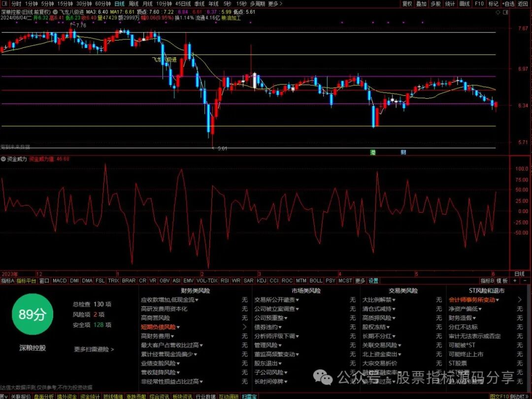Select the BOLL indicator tab
The height and width of the screenshot is (399, 532).
pos(316,281)
